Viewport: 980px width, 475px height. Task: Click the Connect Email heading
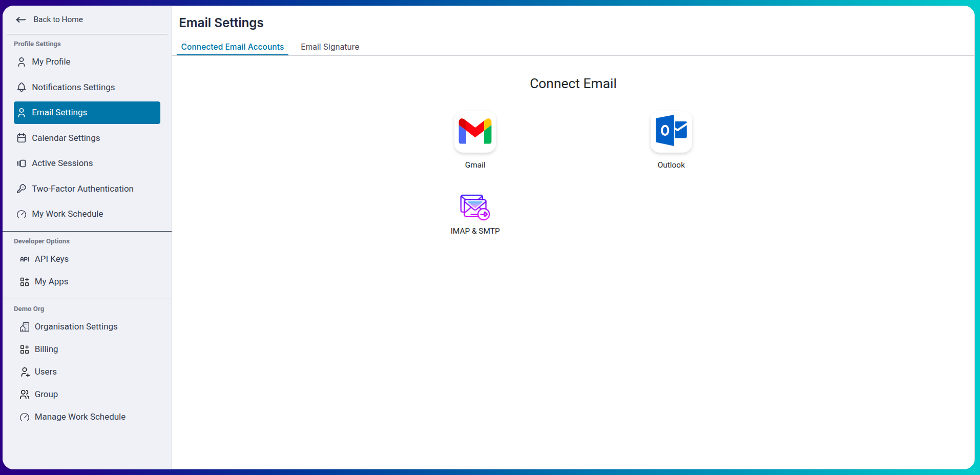[573, 84]
